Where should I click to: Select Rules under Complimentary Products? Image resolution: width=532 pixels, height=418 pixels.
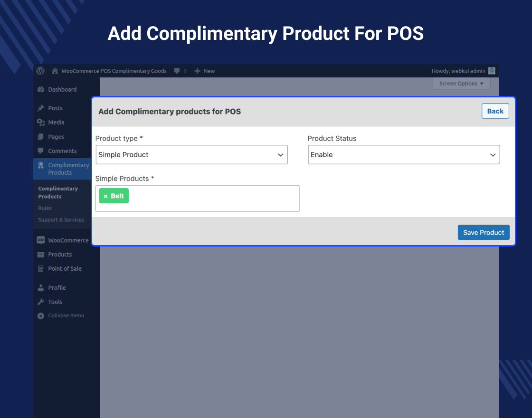click(45, 208)
